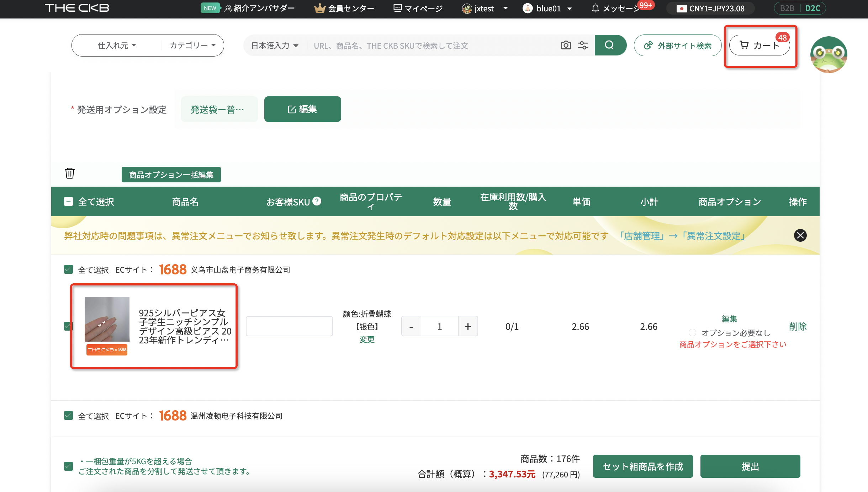This screenshot has width=868, height=492.
Task: Click the green 編集 button
Action: tap(302, 109)
